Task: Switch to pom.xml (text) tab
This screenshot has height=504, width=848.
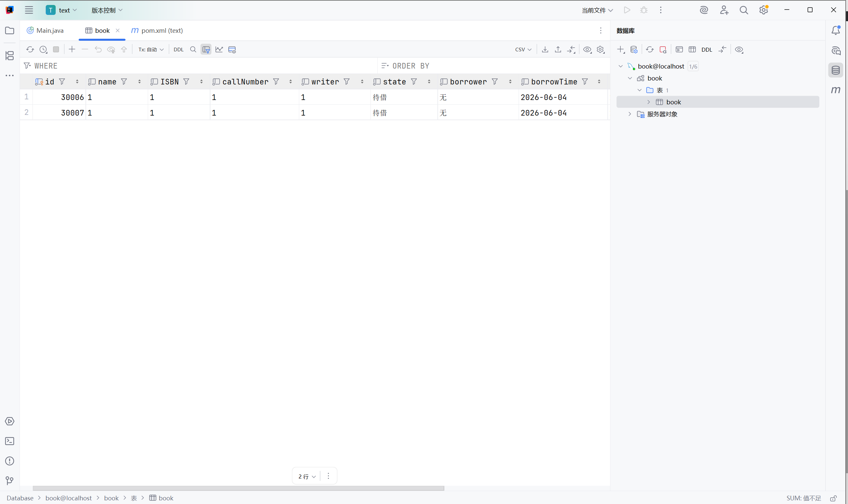Action: (x=157, y=30)
